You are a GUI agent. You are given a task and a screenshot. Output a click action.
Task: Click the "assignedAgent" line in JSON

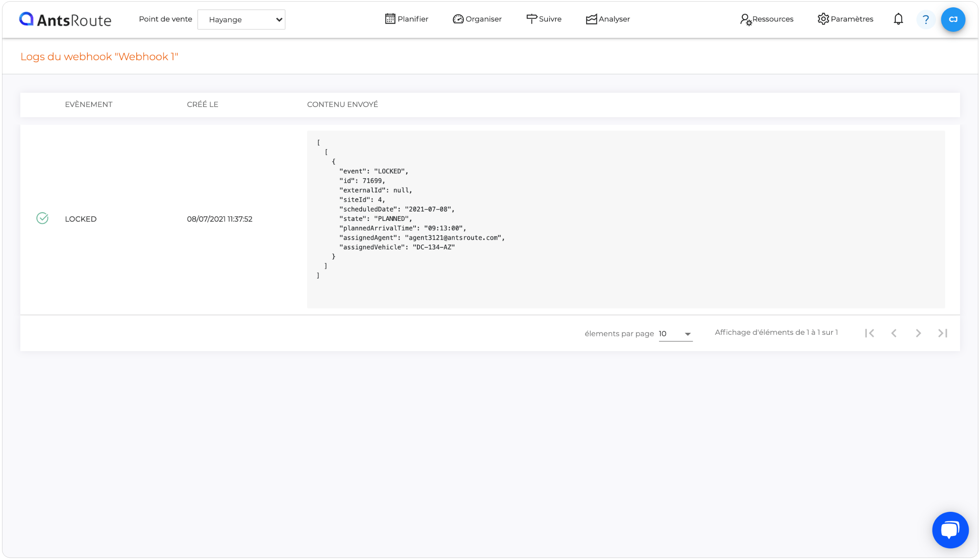pos(422,238)
